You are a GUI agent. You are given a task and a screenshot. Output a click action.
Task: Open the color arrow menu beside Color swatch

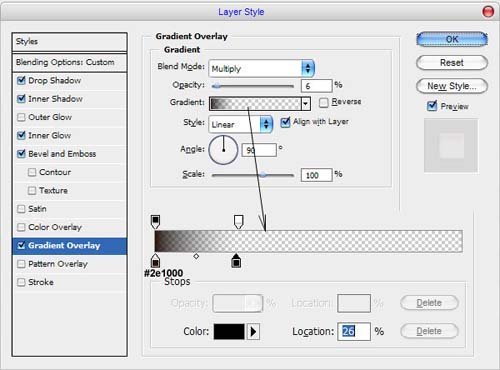tap(253, 332)
